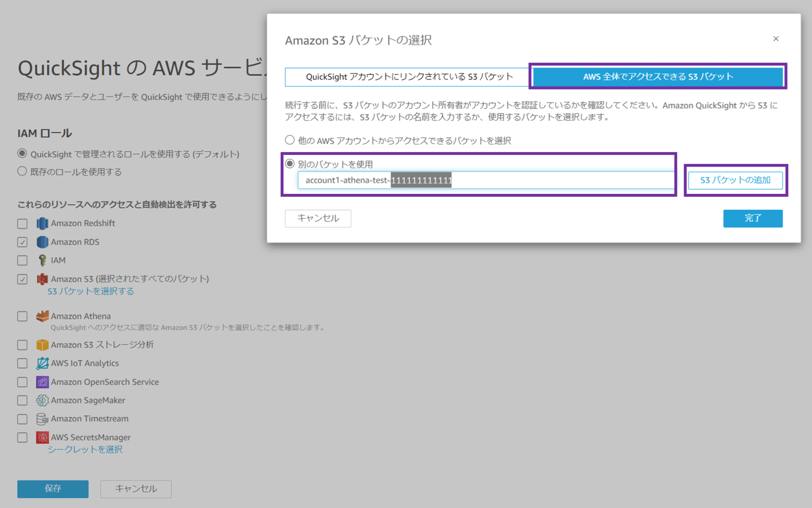Click the Amazon SageMaker label
Viewport: 812px width, 508px height.
point(88,400)
